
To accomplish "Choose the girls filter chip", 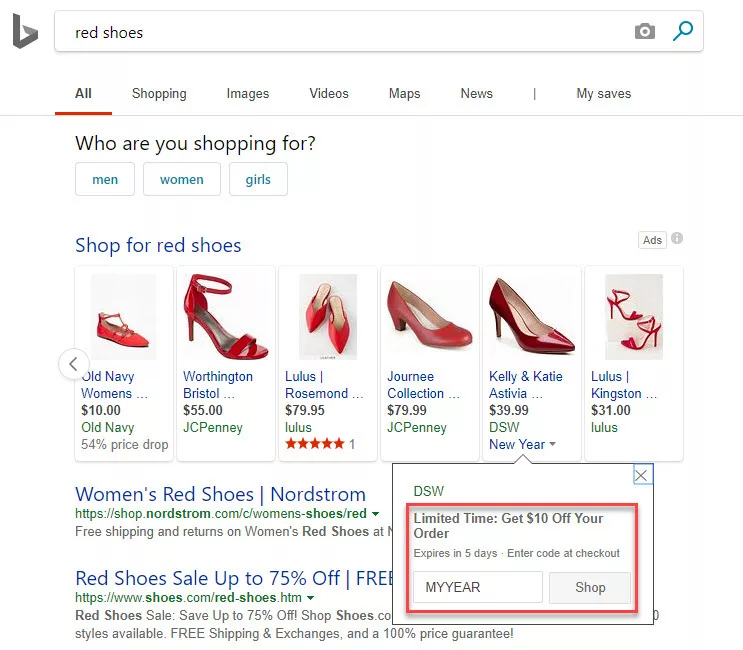I will (x=258, y=179).
